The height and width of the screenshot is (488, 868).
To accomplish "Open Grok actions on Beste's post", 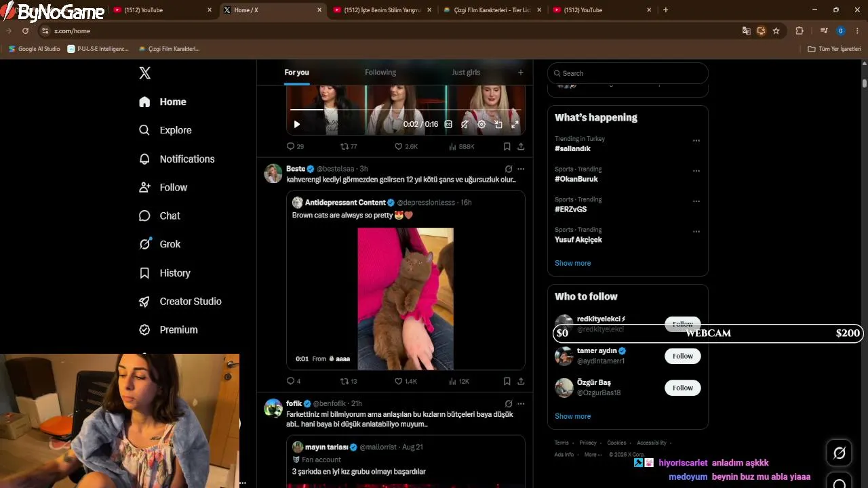I will click(509, 169).
